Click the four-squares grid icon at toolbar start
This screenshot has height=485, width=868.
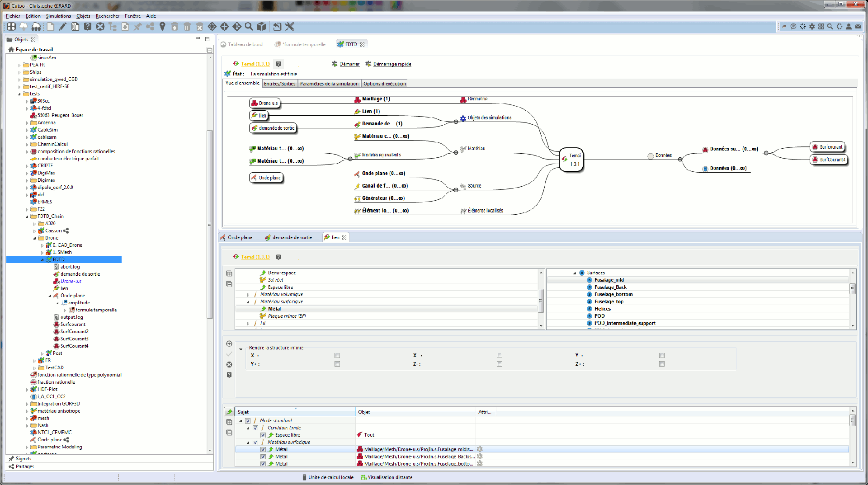(x=11, y=27)
